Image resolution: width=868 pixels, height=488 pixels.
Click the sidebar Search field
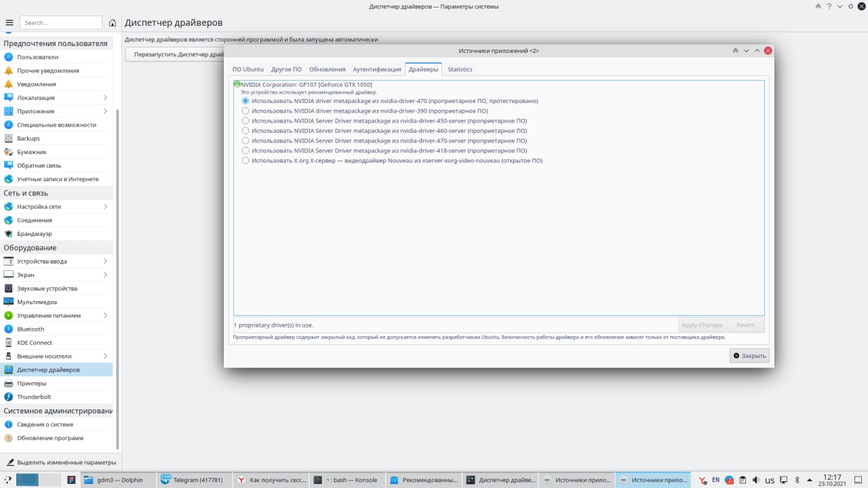coord(61,22)
